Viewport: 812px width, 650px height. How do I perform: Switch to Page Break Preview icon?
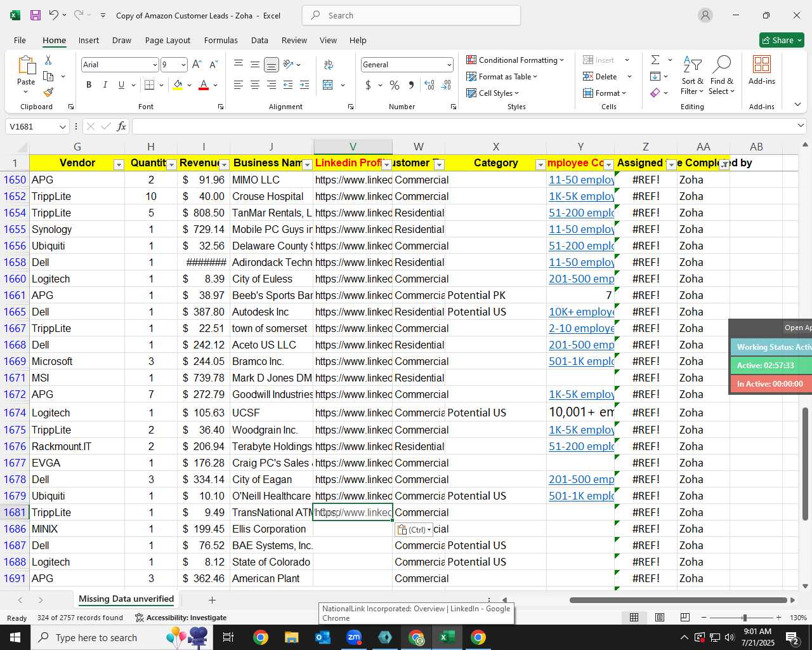click(685, 618)
